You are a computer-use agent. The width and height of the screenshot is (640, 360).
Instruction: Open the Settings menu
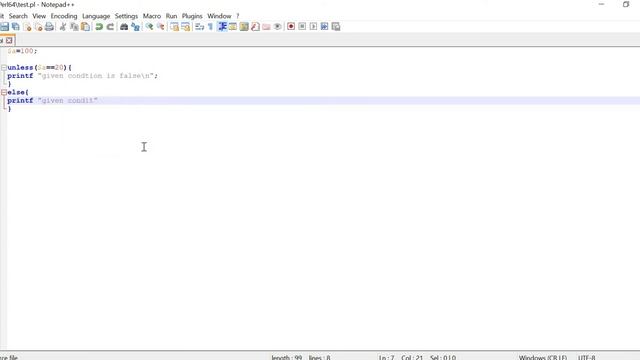[126, 16]
